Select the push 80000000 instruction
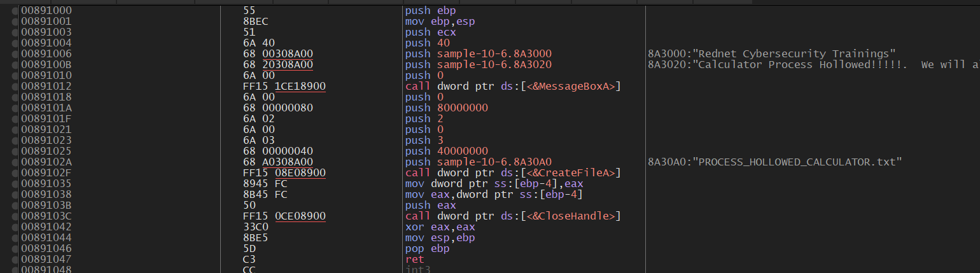This screenshot has width=980, height=273. 446,108
